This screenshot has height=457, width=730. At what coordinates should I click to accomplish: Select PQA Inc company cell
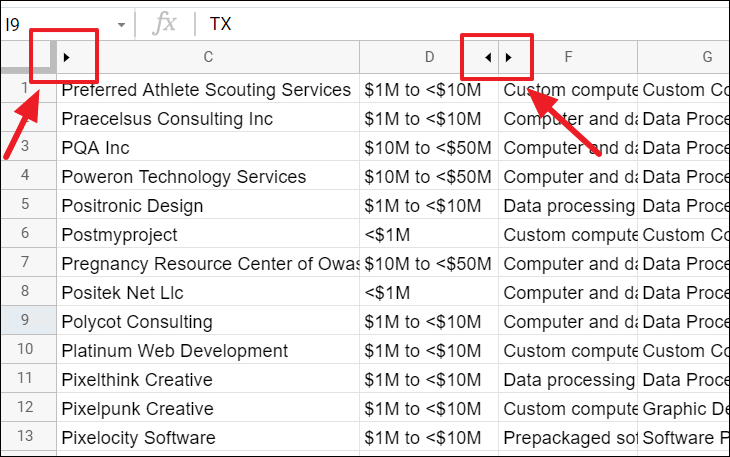pos(208,147)
